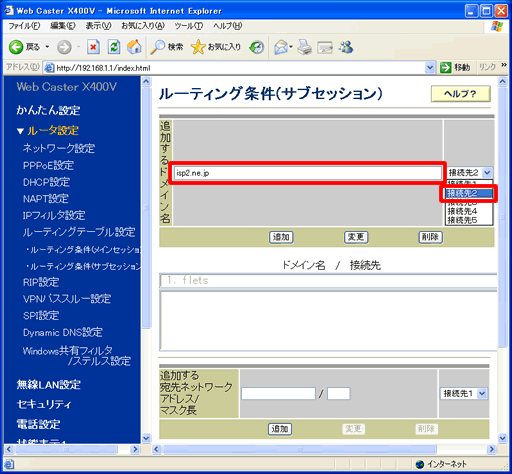Open SPI設定 sidebar link
Image resolution: width=512 pixels, height=474 pixels.
pos(41,316)
